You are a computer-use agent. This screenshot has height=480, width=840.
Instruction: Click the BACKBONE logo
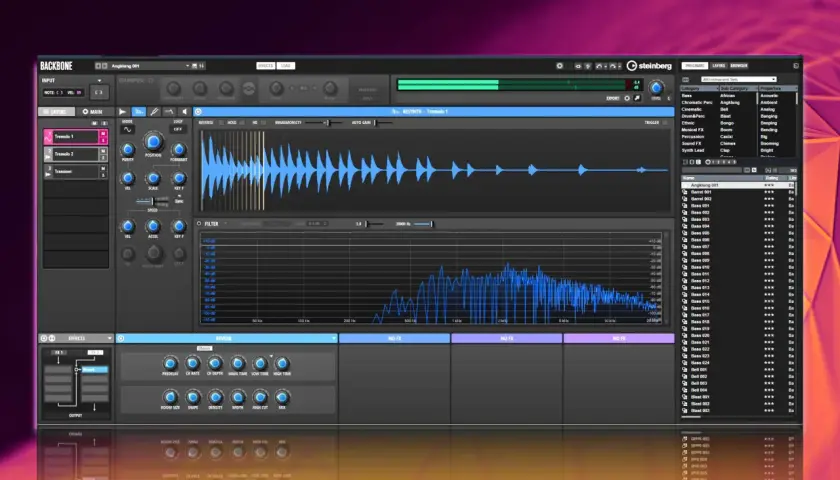pos(56,66)
